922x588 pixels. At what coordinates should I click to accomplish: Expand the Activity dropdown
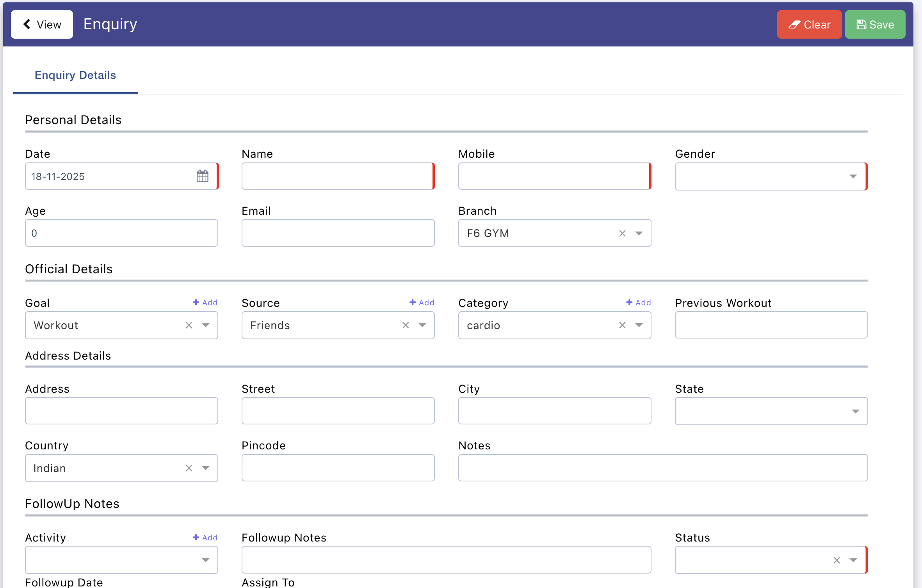[206, 560]
